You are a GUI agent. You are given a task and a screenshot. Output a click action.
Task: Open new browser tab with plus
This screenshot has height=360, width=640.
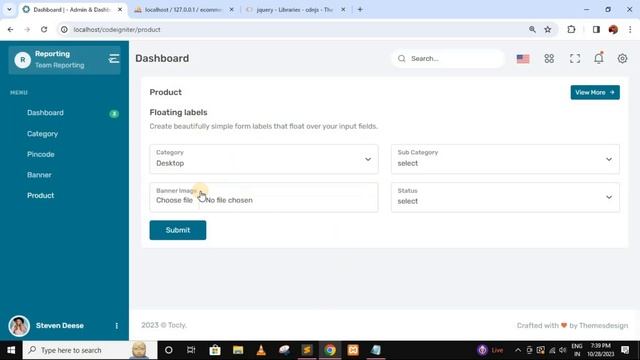tap(360, 9)
